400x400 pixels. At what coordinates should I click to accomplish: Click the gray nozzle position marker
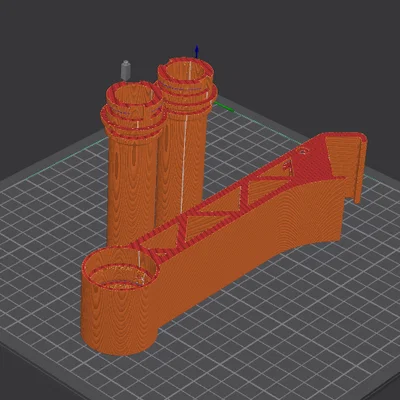[126, 70]
